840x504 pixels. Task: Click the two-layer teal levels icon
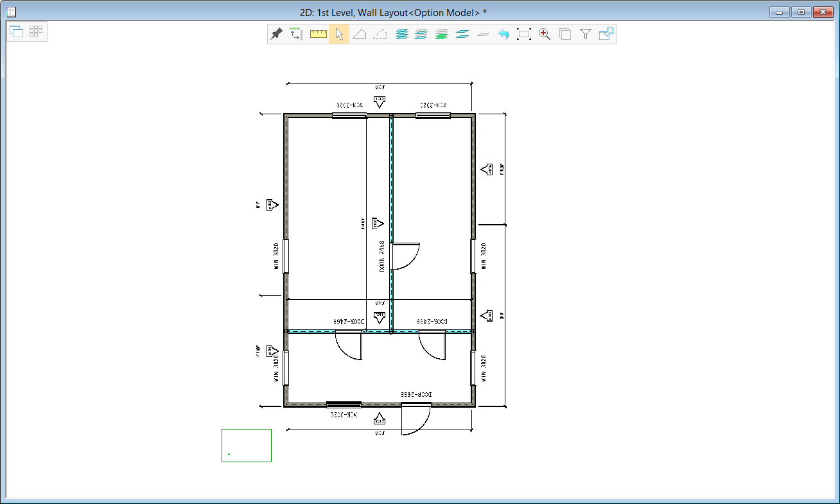462,34
